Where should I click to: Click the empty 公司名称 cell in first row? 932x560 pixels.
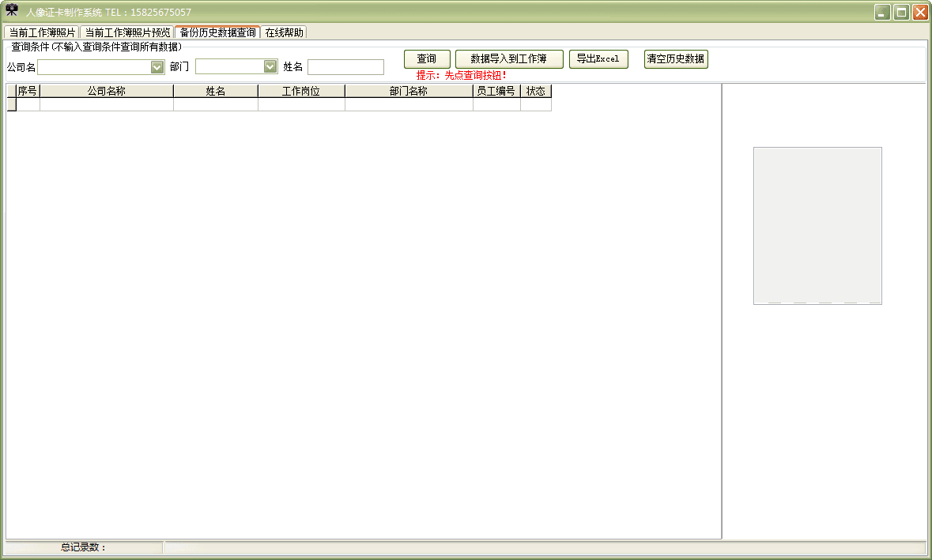pyautogui.click(x=107, y=104)
